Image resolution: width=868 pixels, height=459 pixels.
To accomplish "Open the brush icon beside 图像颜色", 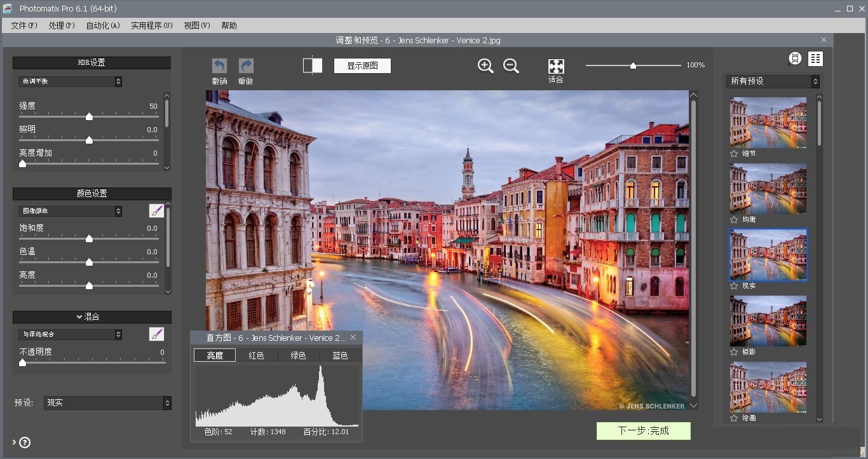I will point(156,210).
